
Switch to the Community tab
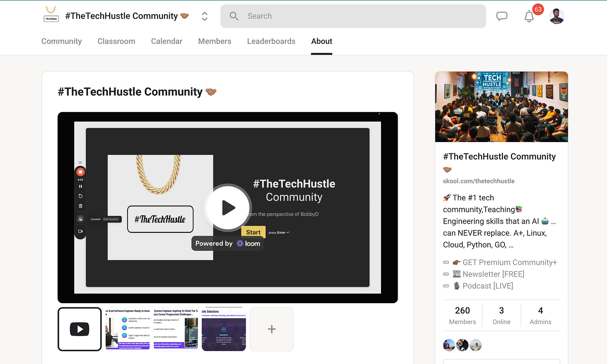[x=62, y=41]
